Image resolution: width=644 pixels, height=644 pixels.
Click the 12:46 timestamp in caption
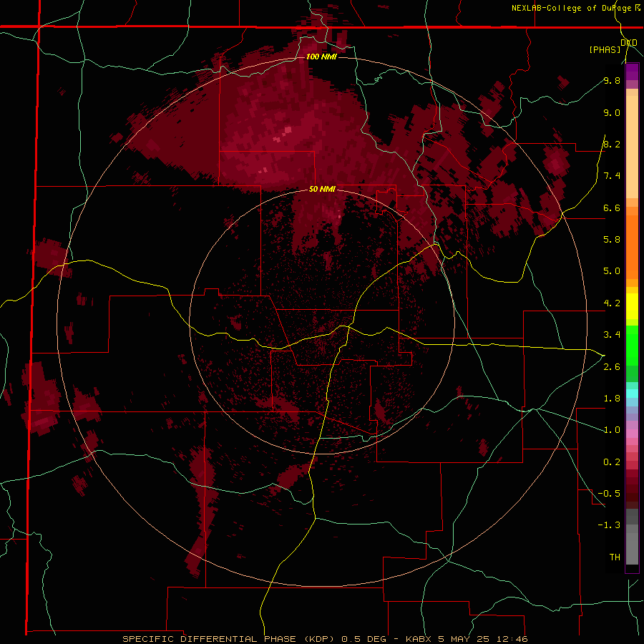click(512, 639)
